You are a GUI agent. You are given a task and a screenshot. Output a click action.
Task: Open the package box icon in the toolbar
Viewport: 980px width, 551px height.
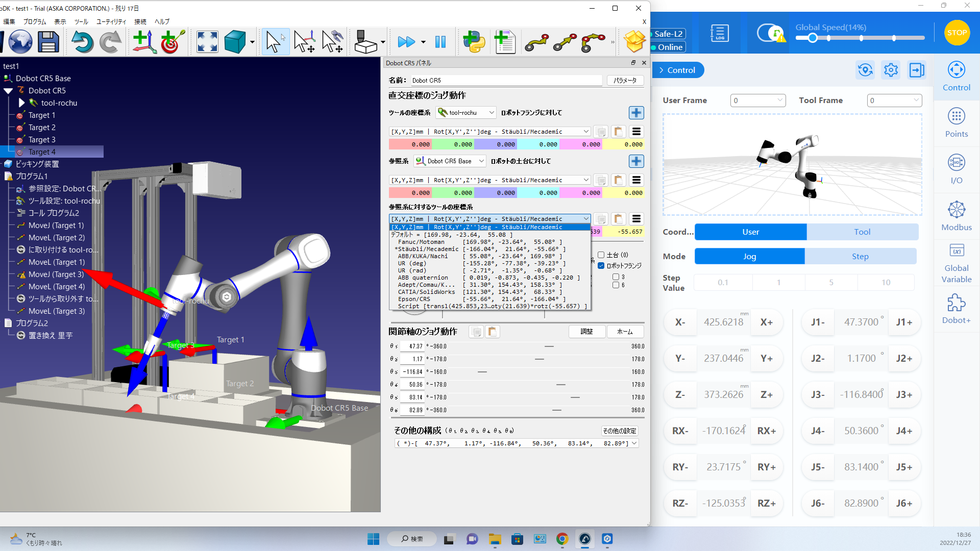635,42
